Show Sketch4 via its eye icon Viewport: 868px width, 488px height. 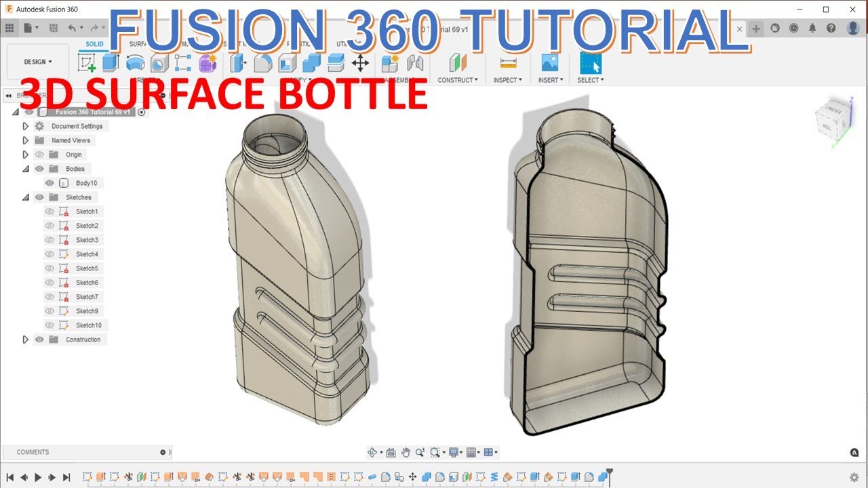(50, 254)
